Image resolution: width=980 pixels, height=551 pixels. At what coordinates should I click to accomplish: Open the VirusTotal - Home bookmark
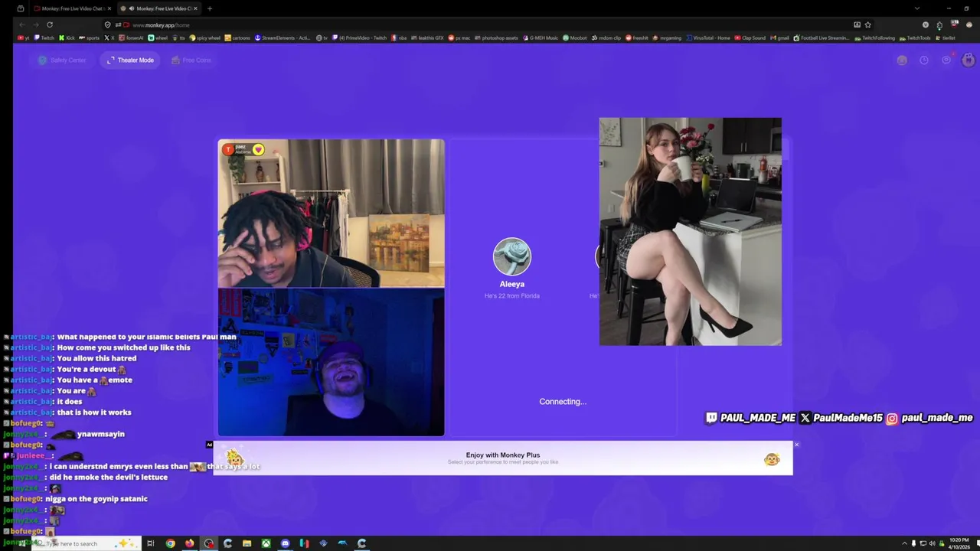(x=708, y=37)
